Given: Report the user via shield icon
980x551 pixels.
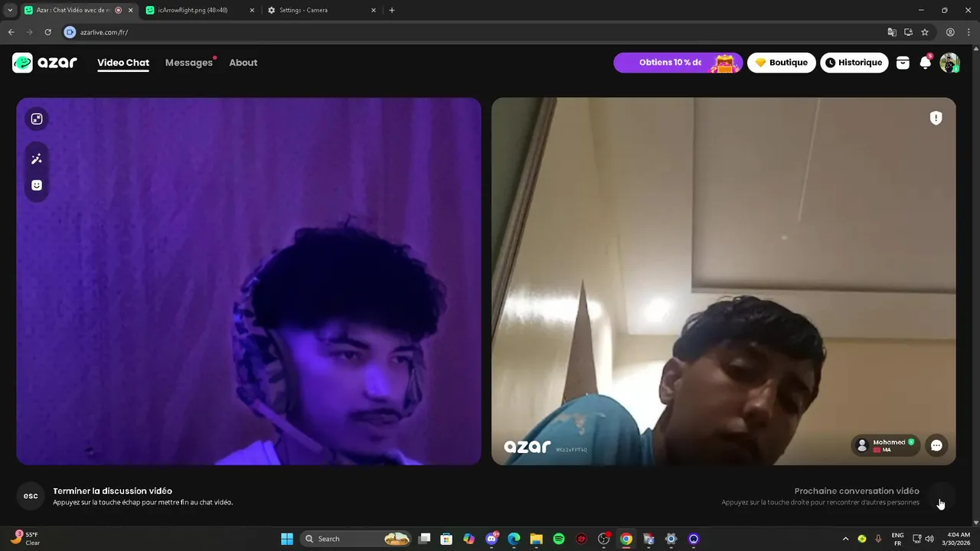Looking at the screenshot, I should pos(936,118).
